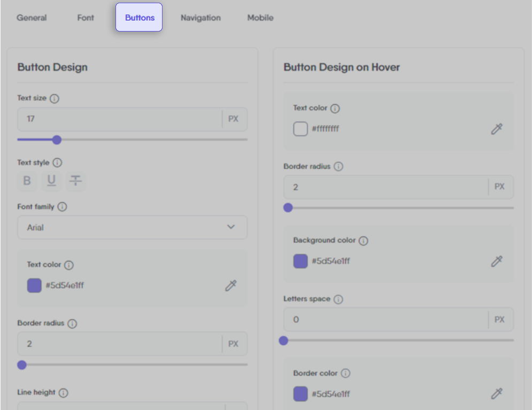
Task: Go to the Mobile tab
Action: 260,18
